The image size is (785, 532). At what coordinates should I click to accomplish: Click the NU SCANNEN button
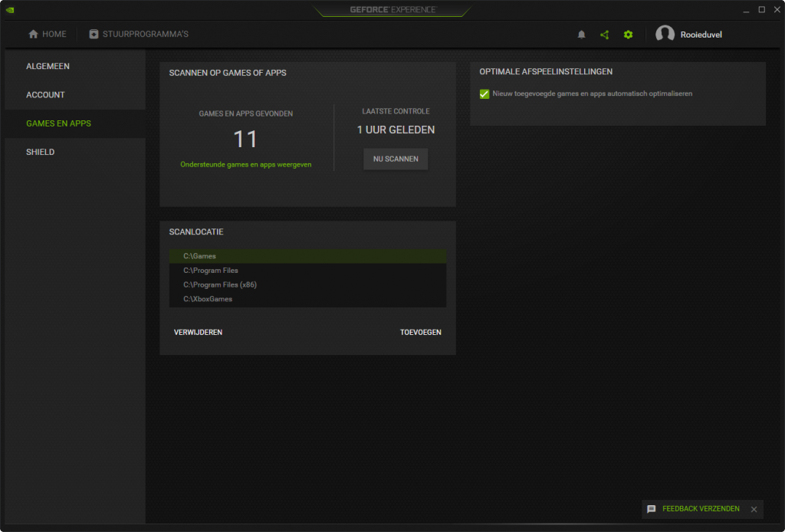[x=396, y=159]
